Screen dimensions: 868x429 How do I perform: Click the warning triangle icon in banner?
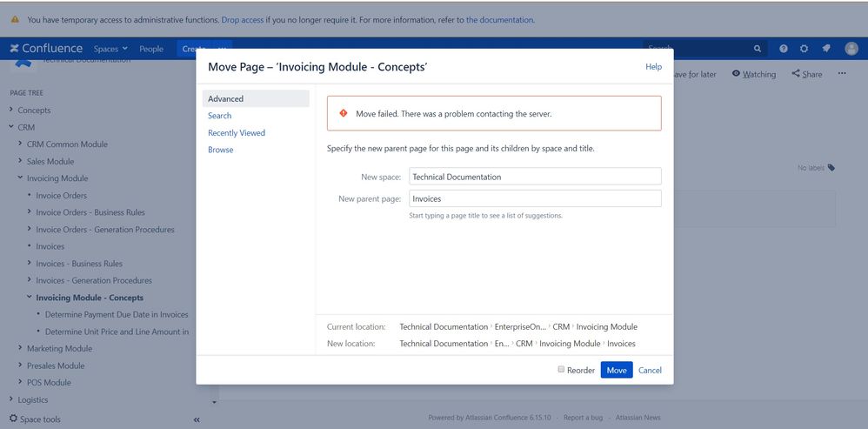point(15,19)
